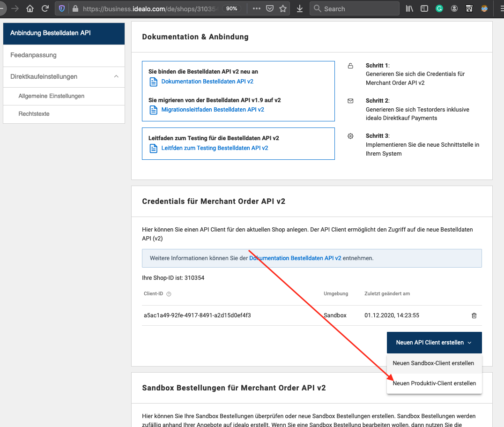The image size is (504, 427).
Task: Select Feedanpassung in the sidebar
Action: tap(64, 55)
